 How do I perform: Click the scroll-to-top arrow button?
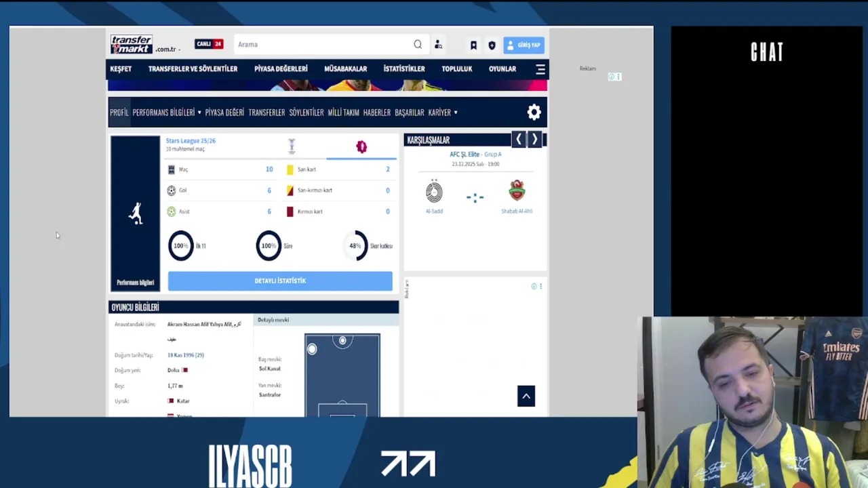click(526, 396)
